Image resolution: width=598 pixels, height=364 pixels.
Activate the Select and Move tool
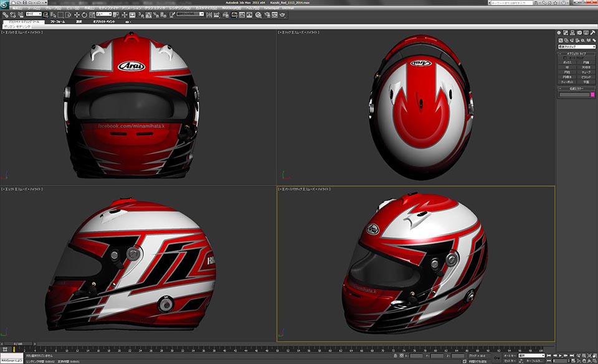pos(77,15)
